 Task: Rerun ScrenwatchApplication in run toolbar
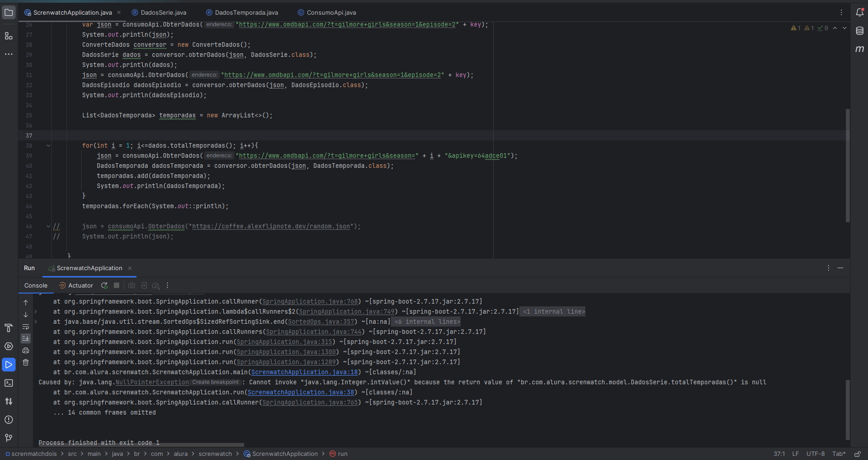click(105, 285)
